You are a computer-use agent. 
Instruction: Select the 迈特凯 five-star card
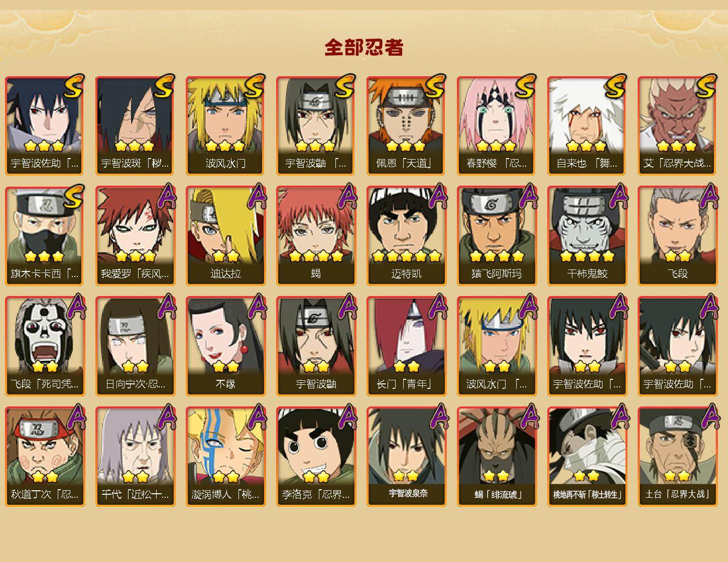click(x=406, y=236)
